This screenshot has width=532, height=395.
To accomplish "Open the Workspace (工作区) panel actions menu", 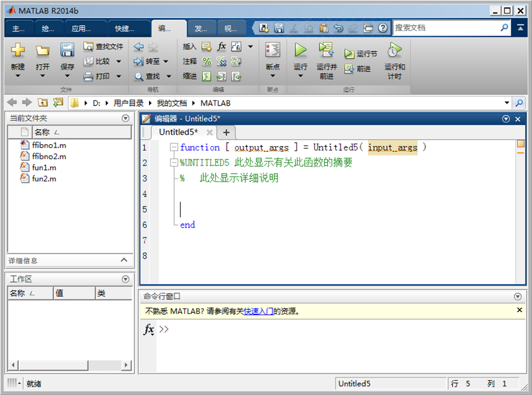I will point(125,279).
